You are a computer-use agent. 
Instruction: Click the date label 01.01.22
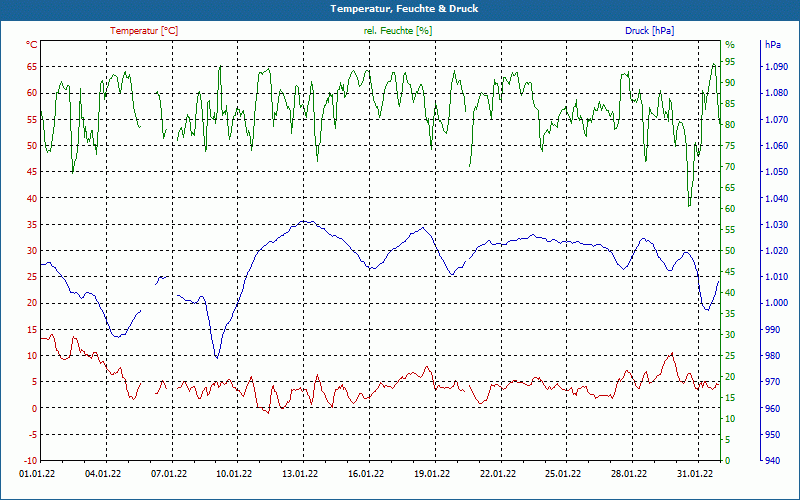click(37, 474)
